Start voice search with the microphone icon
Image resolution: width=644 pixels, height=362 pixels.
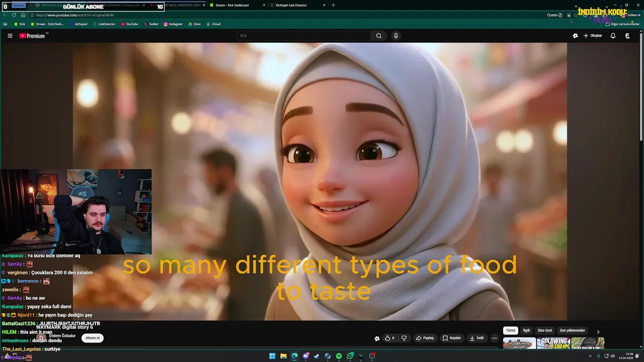click(396, 36)
